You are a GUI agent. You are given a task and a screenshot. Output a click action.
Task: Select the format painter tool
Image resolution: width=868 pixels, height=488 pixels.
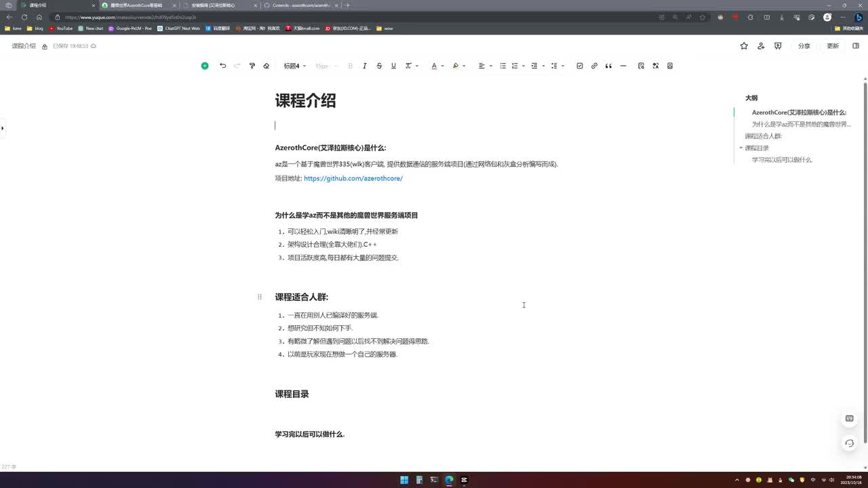252,66
